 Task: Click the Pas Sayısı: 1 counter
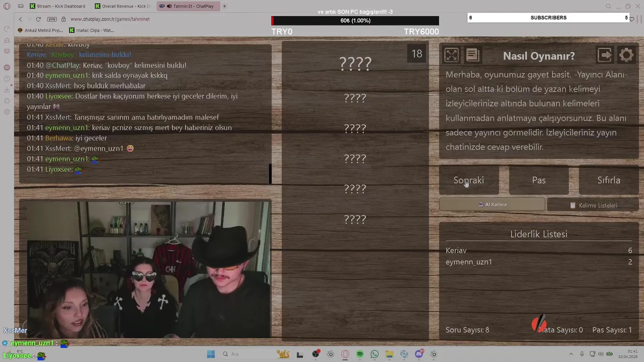click(612, 330)
